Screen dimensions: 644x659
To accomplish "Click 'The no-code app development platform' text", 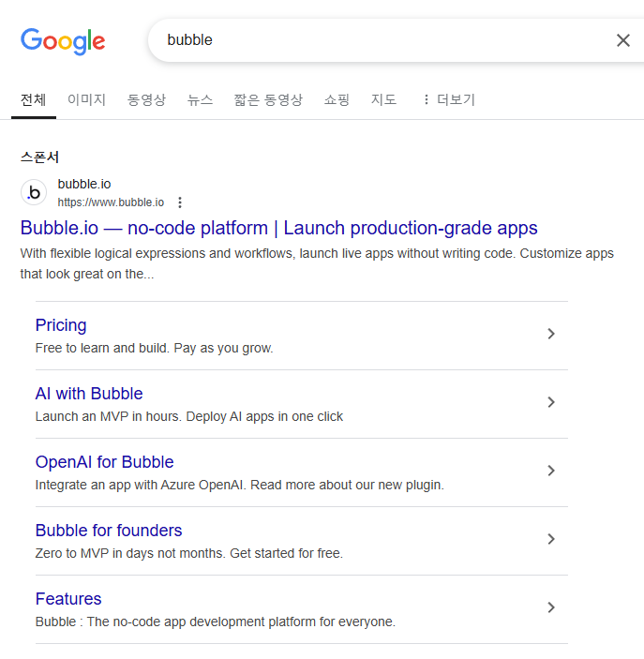I will [x=216, y=622].
